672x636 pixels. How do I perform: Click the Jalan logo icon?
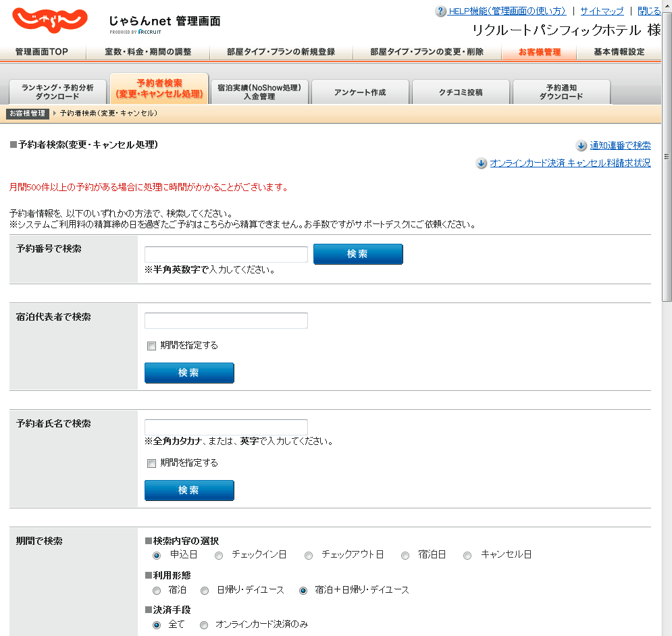(49, 21)
